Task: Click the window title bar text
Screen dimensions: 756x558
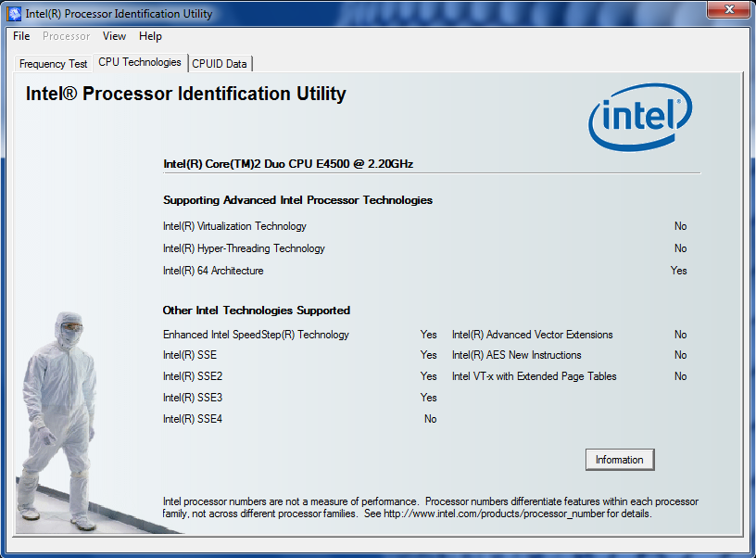Action: tap(119, 14)
